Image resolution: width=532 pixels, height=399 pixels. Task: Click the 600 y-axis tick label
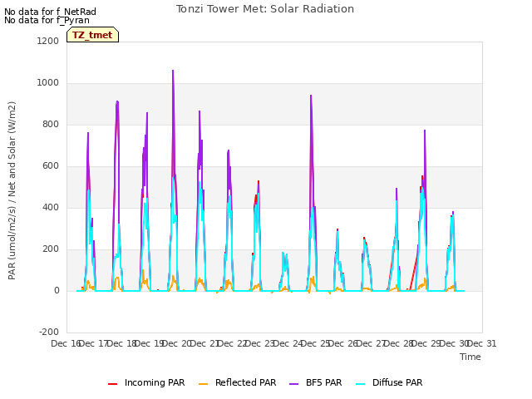51,166
